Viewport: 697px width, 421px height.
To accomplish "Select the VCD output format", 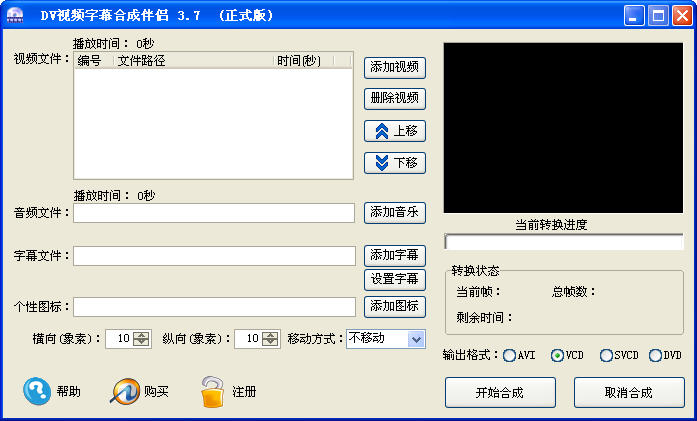I will point(557,355).
